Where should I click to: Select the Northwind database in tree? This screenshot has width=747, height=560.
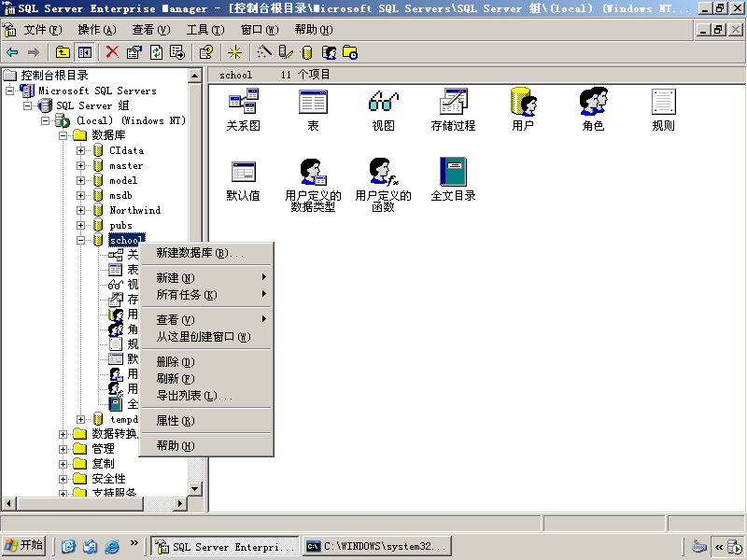[134, 211]
